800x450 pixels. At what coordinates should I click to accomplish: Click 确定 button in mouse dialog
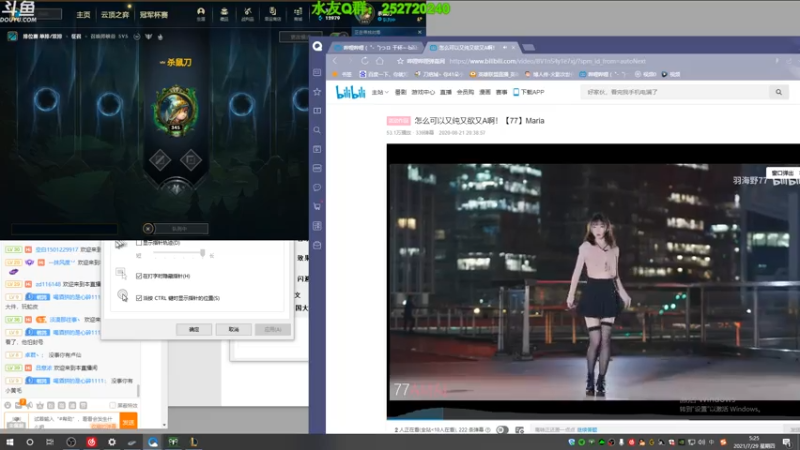pos(194,330)
